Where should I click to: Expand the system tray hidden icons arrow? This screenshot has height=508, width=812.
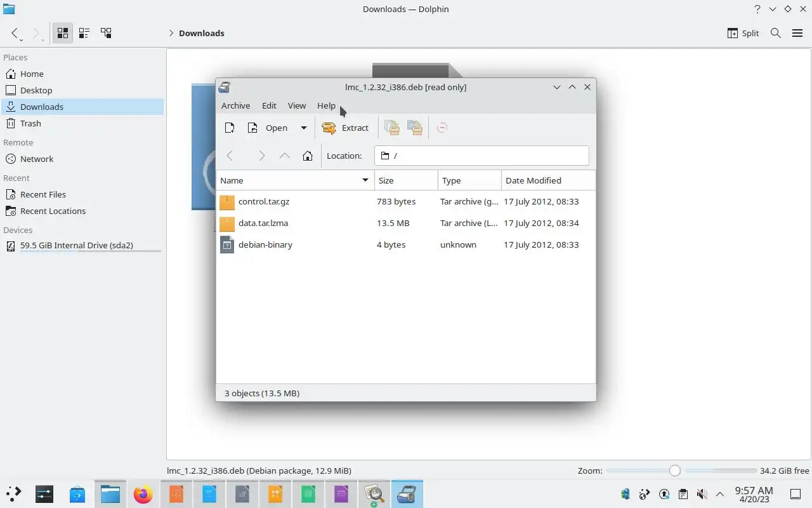[720, 493]
